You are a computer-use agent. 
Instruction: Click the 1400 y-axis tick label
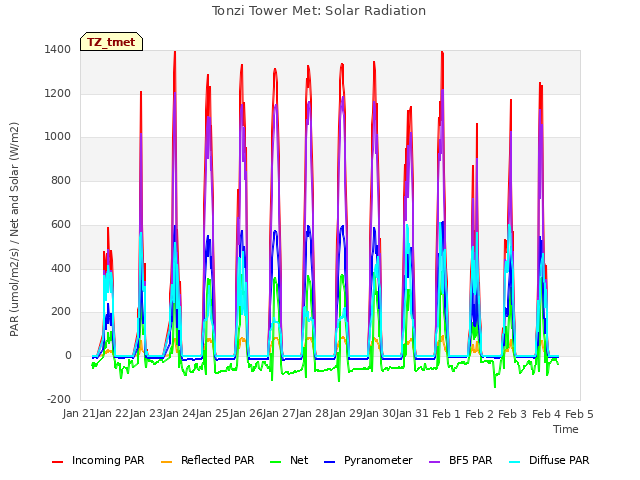(58, 49)
